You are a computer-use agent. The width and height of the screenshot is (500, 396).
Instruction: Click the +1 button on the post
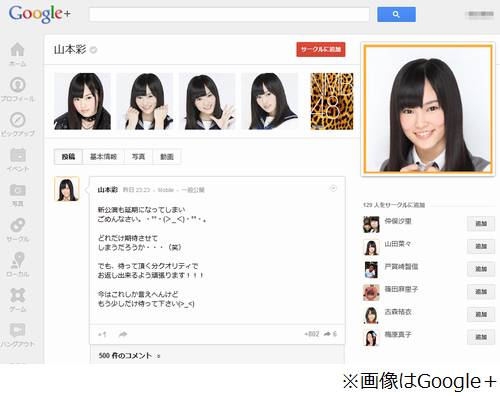(102, 334)
